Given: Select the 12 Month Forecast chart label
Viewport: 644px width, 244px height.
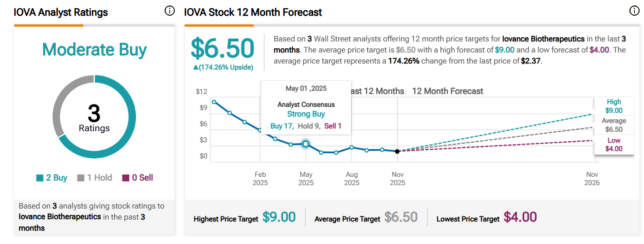Looking at the screenshot, I should 447,91.
